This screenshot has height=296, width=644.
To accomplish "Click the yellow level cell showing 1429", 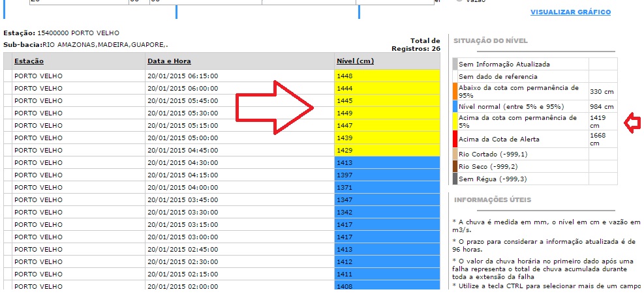I will coord(388,150).
